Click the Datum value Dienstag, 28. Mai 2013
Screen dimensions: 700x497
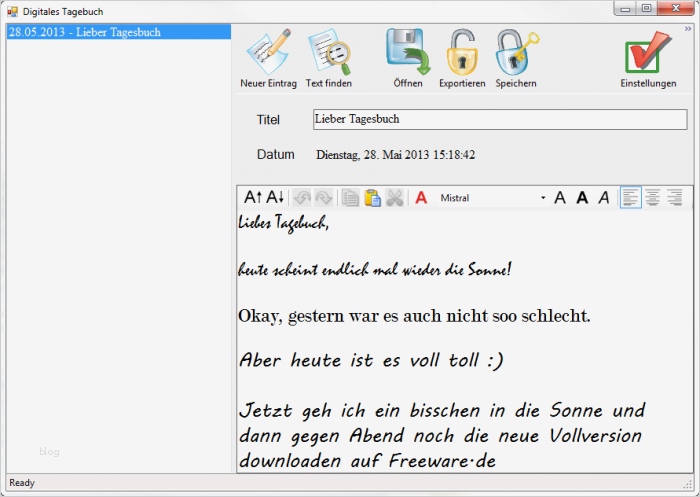tap(396, 155)
